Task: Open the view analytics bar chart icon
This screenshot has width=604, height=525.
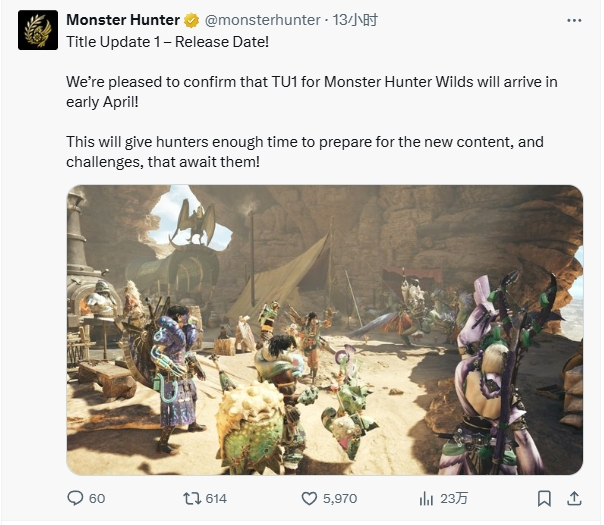Action: (x=426, y=498)
